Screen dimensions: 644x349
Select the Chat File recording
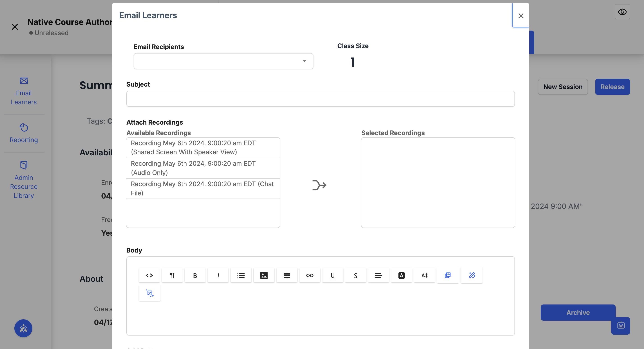tap(203, 188)
